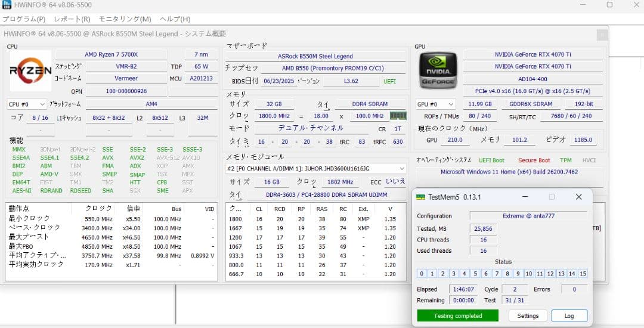Screen dimensions: 644x328
Task: Open the Log in TestMem5
Action: [x=569, y=315]
